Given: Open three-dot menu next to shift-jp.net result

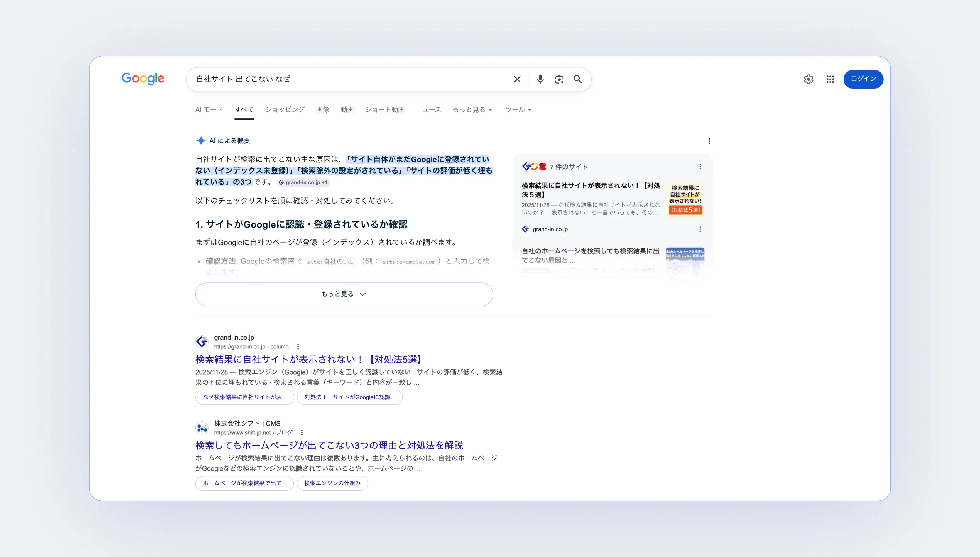Looking at the screenshot, I should coord(302,433).
